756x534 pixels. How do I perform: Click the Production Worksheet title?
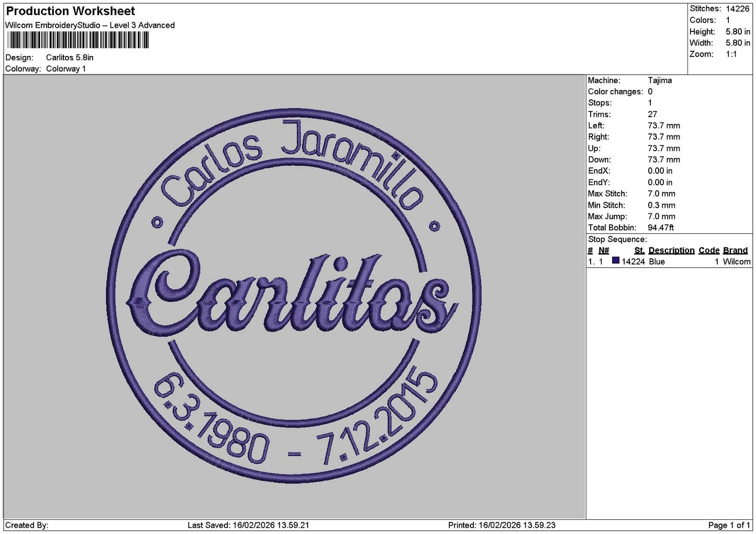coord(70,11)
